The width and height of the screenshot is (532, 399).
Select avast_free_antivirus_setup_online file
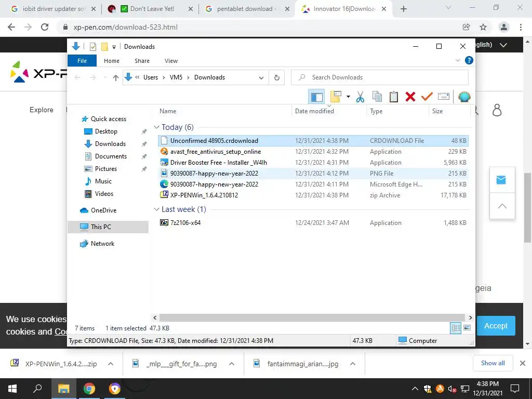coord(313,152)
